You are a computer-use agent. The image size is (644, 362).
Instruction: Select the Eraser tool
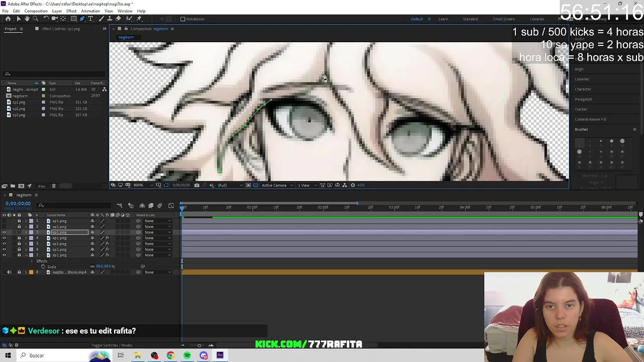pyautogui.click(x=118, y=19)
